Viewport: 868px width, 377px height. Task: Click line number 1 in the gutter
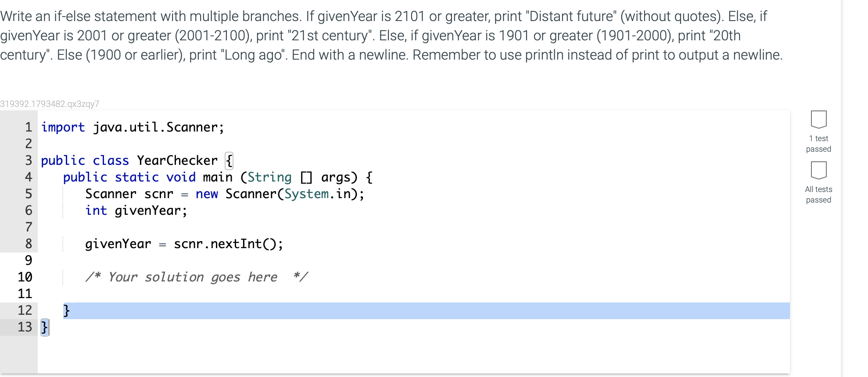29,127
